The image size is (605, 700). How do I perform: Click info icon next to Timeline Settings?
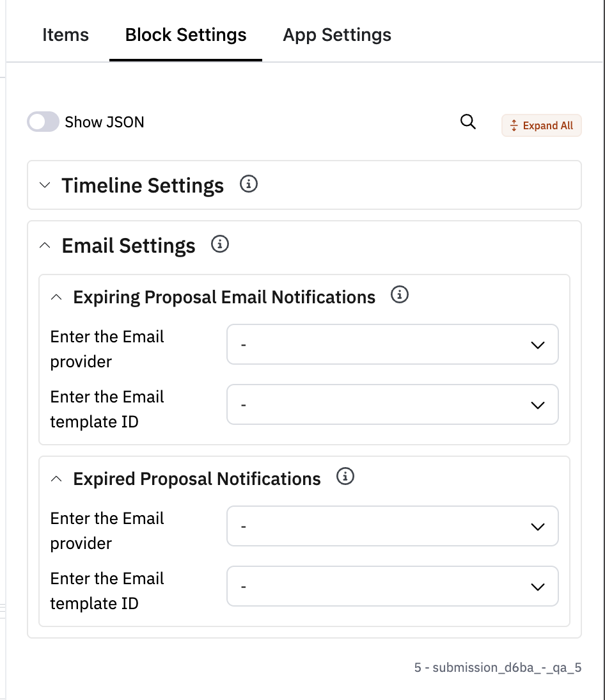248,185
